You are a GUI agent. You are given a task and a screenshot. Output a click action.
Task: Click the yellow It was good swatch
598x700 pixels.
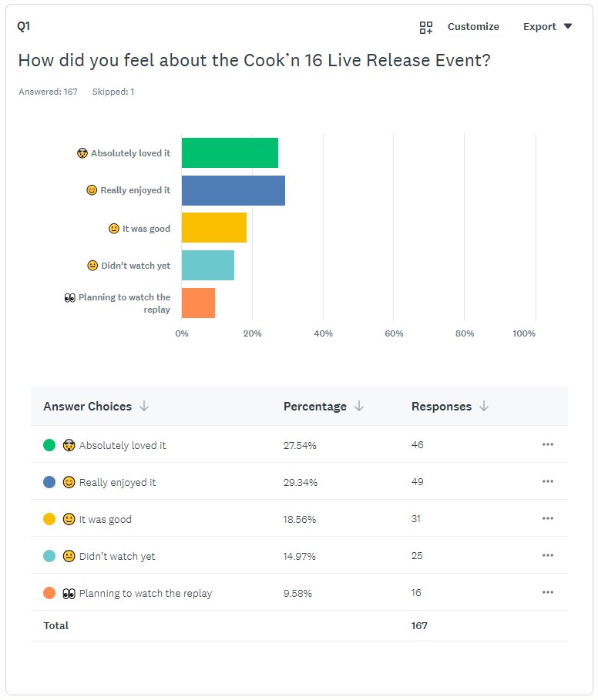(x=49, y=519)
